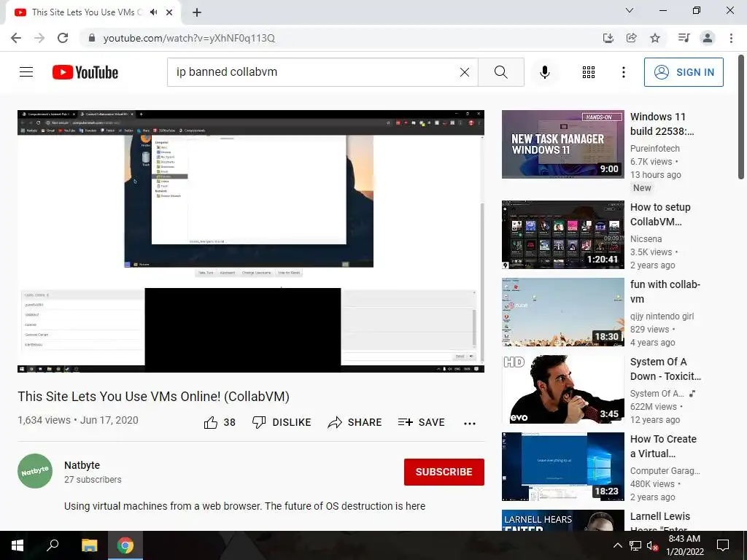Screen dimensions: 747x560
Task: Click the SIGN IN button
Action: [684, 72]
